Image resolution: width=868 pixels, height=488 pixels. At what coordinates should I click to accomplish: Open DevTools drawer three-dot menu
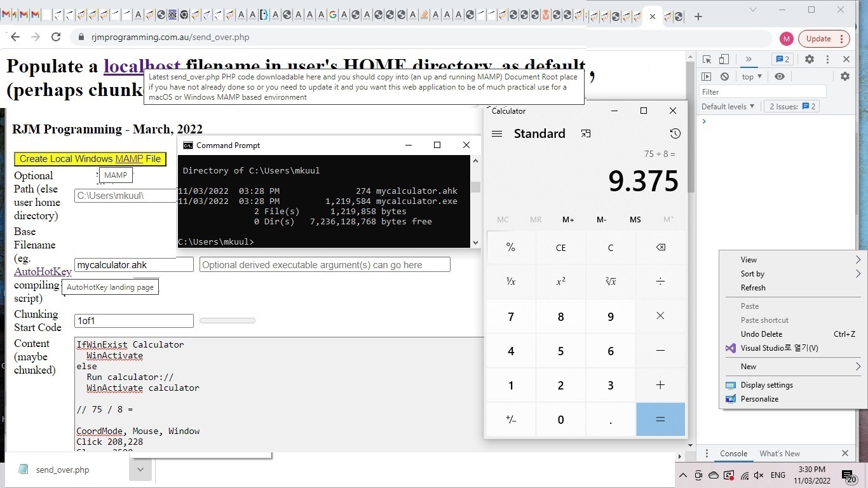coord(707,454)
